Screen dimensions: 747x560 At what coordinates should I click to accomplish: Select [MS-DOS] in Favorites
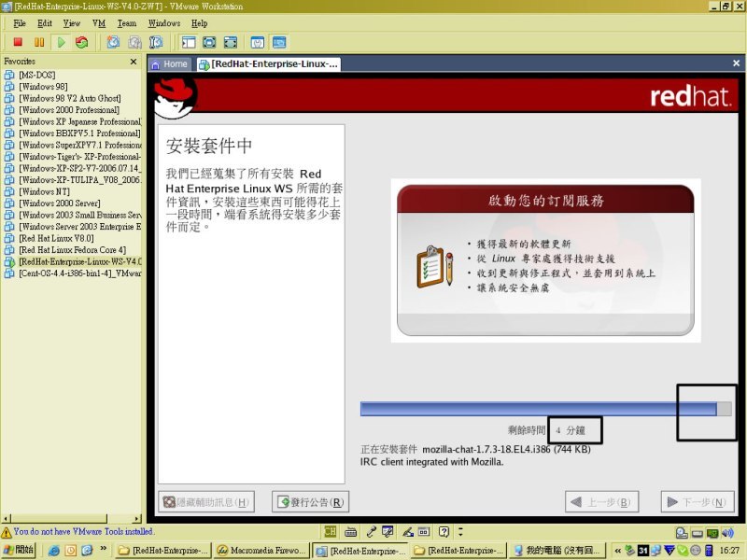point(36,75)
